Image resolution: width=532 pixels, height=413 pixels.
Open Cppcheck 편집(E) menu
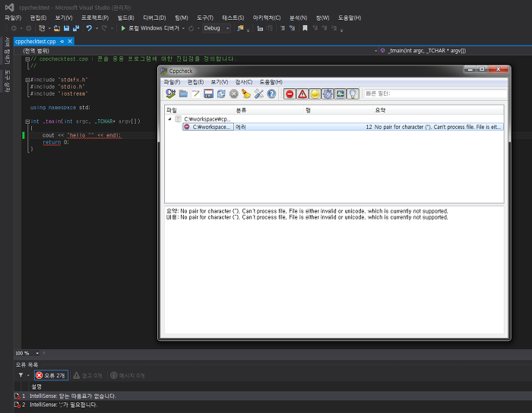click(x=195, y=82)
